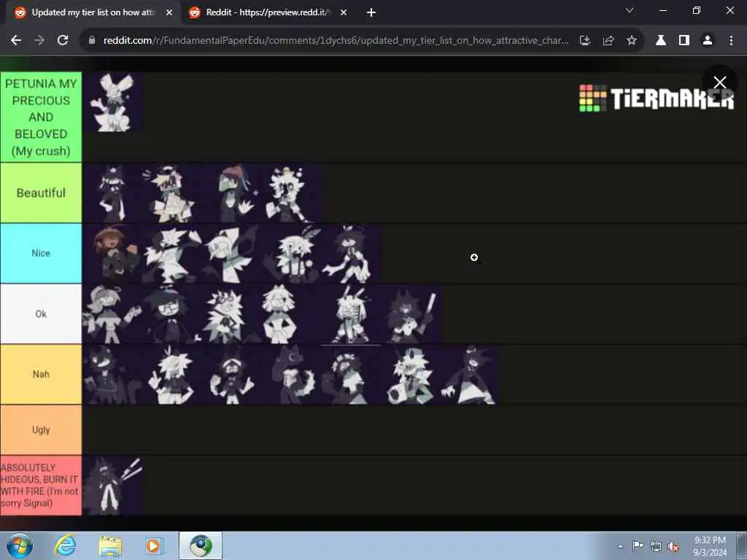The height and width of the screenshot is (560, 747).
Task: Go back using the browser back arrow
Action: (x=16, y=41)
